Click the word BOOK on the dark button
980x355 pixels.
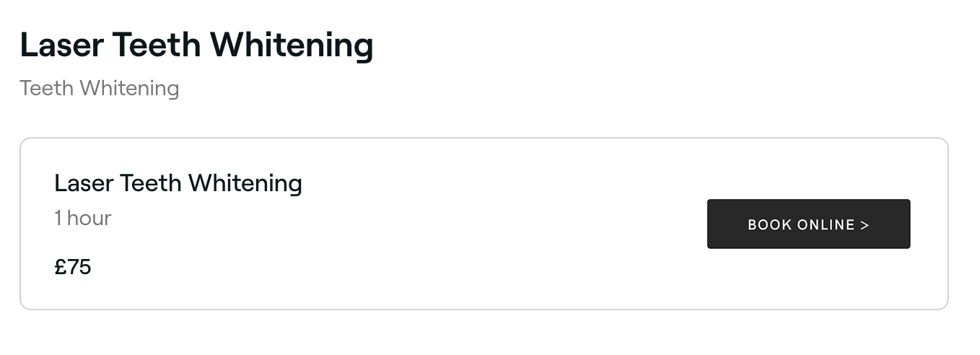[x=770, y=225]
